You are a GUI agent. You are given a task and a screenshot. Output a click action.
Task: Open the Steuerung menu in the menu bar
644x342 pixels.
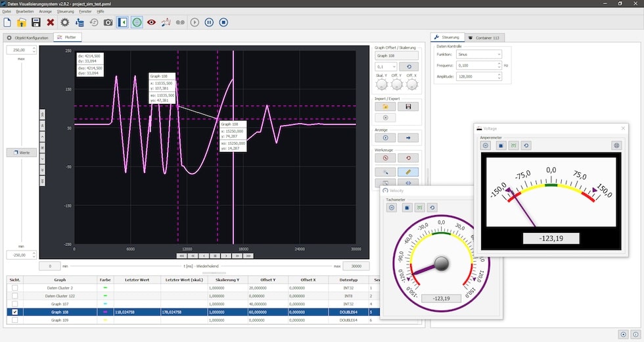[66, 11]
